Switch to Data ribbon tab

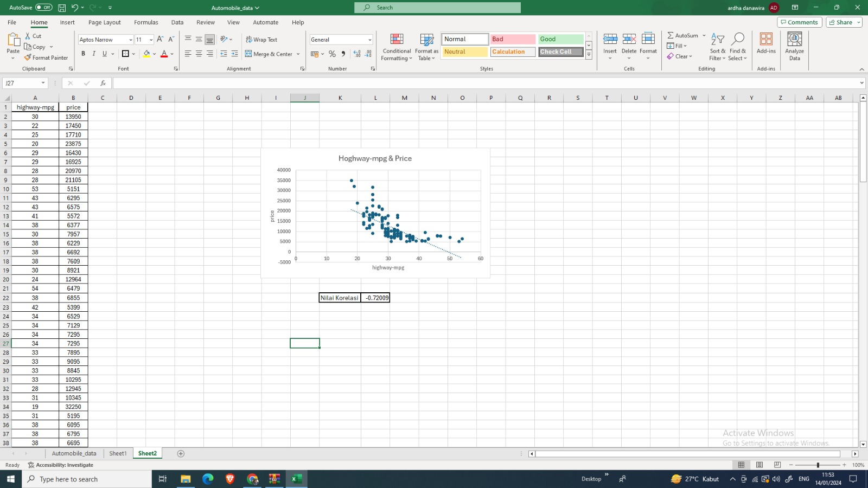coord(177,22)
